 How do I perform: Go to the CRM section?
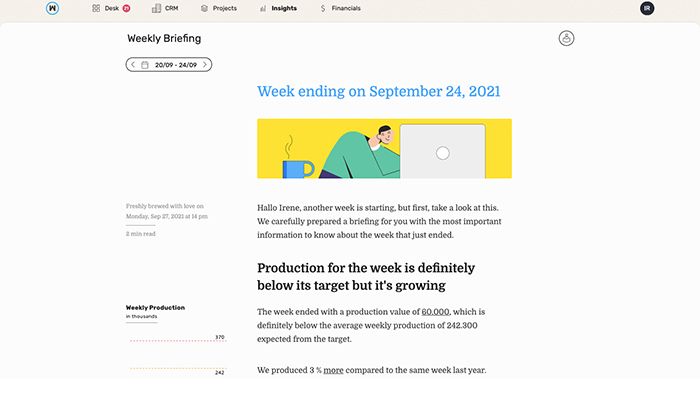171,8
